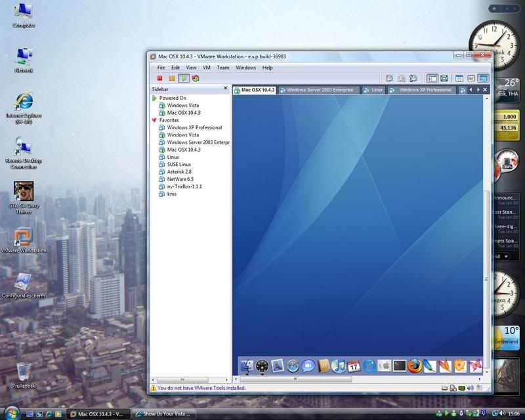Click the VM horizontal scrollbar thumb
Viewport: 525px width, 420px height.
[x=296, y=379]
